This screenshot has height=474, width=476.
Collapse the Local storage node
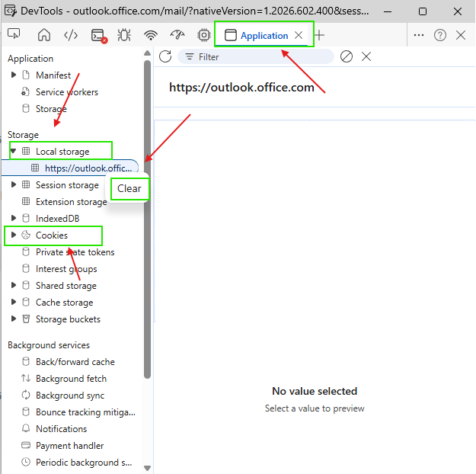[14, 151]
